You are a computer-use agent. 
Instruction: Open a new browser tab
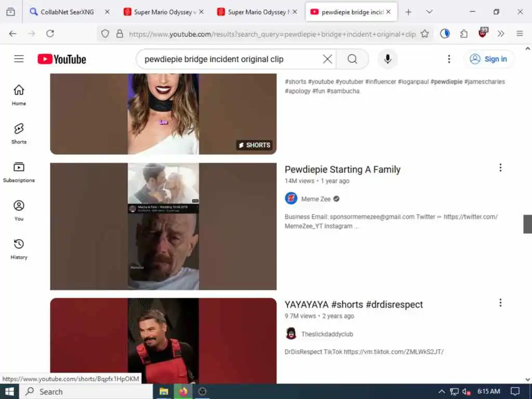click(x=408, y=12)
